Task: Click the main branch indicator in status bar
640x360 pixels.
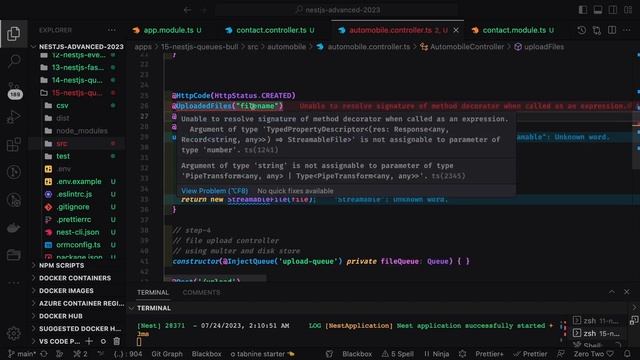Action: [x=22, y=354]
